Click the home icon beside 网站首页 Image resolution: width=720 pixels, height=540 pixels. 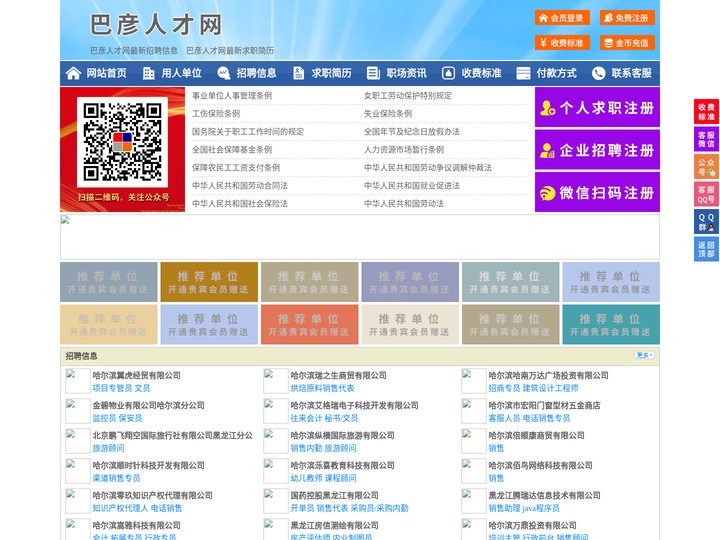(73, 73)
